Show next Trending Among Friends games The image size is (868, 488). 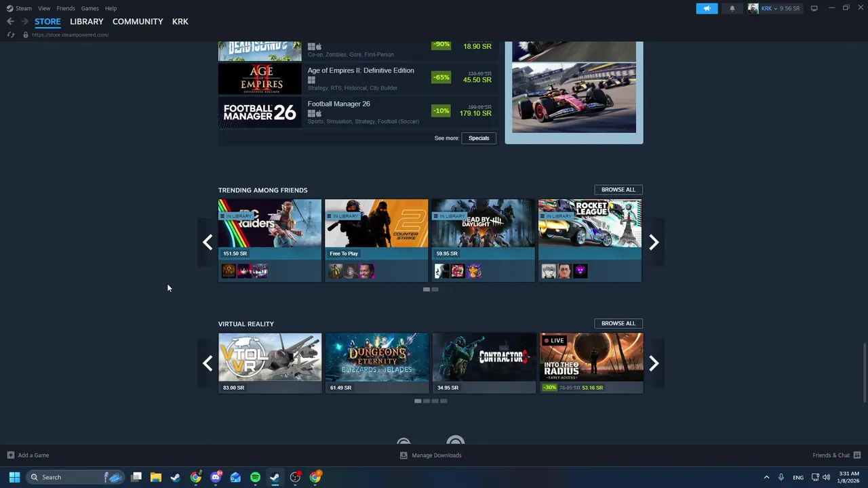click(x=654, y=242)
